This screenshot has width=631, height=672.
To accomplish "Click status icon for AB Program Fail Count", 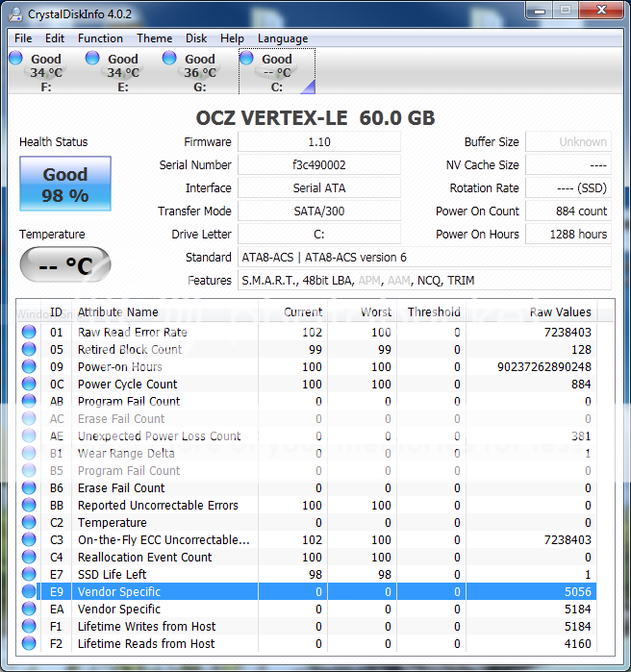I will click(x=29, y=401).
